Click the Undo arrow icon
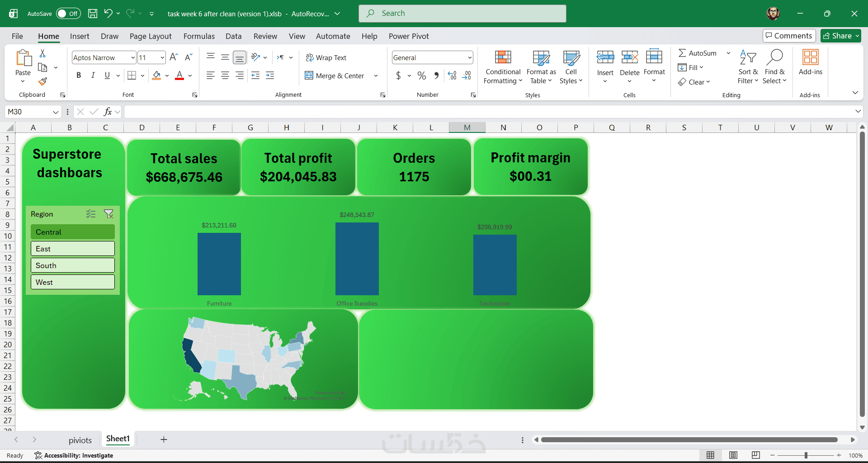This screenshot has height=463, width=868. point(108,14)
